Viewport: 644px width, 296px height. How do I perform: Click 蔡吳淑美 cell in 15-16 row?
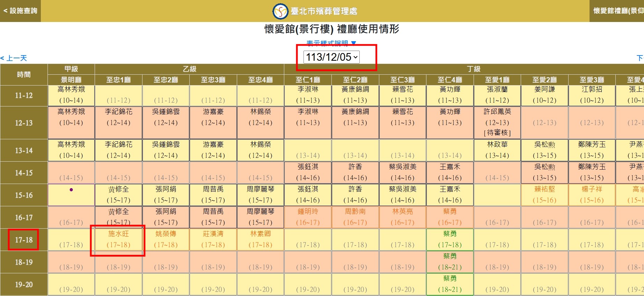[403, 195]
